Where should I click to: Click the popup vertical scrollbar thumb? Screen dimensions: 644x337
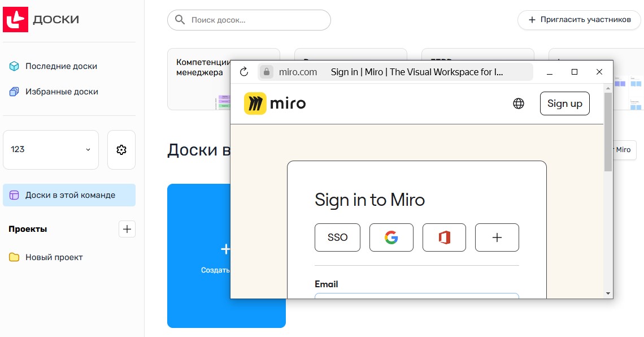coord(608,132)
